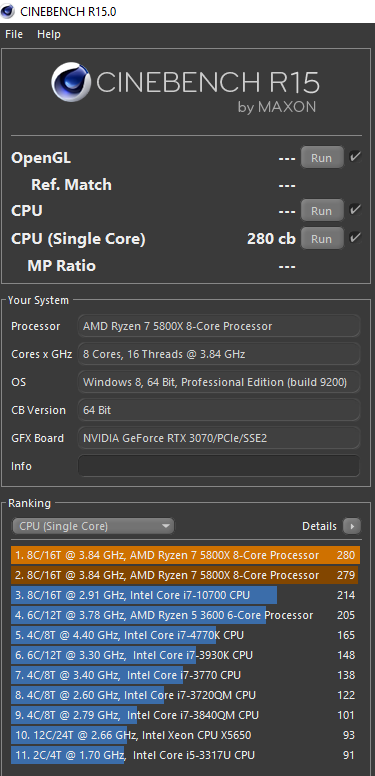Click the GFX Board field showing RTX 3070
Screen dimensions: 375x776
click(x=219, y=438)
